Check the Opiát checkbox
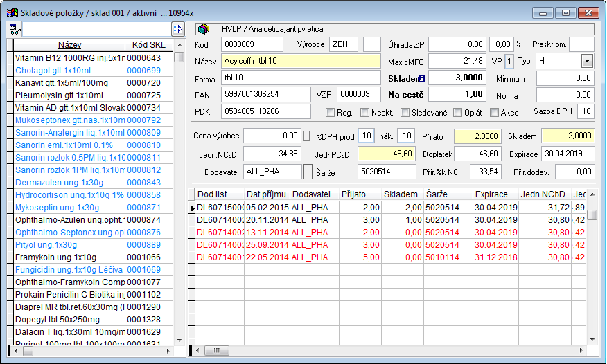This screenshot has width=607, height=364. [x=458, y=112]
